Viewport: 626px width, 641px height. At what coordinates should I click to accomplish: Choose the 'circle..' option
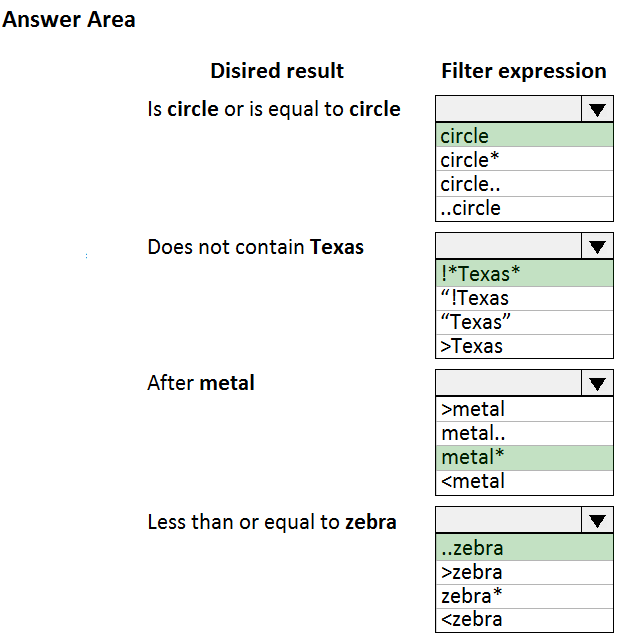pyautogui.click(x=524, y=184)
